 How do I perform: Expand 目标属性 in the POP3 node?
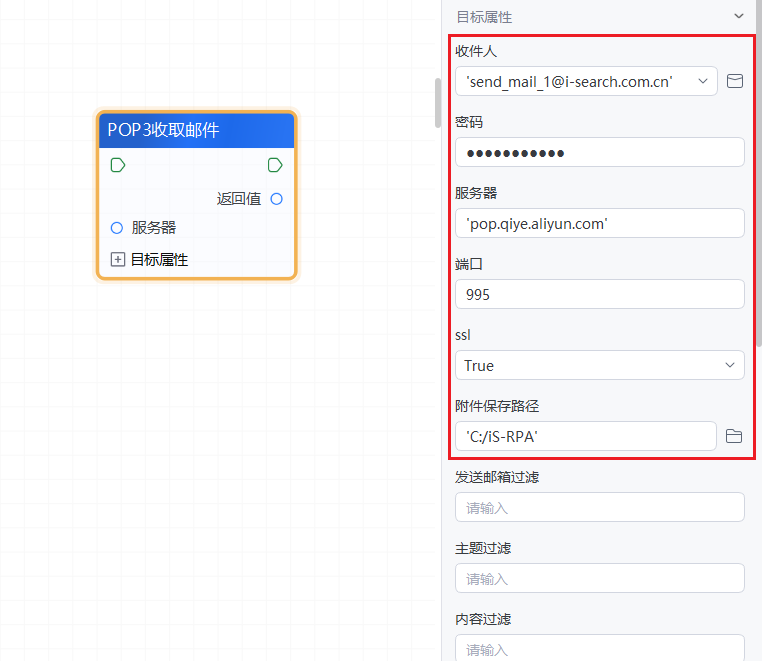tap(118, 260)
